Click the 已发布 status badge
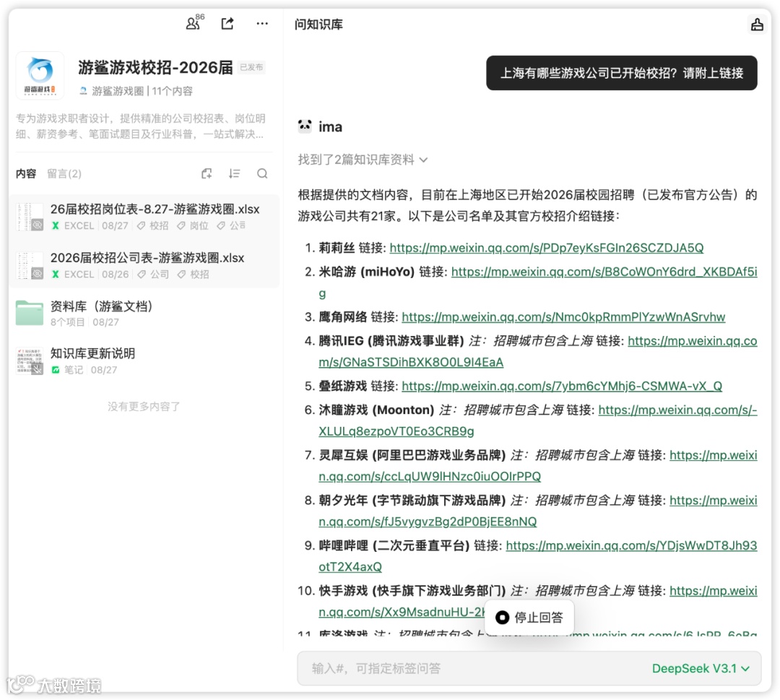Image resolution: width=780 pixels, height=700 pixels. coord(251,67)
